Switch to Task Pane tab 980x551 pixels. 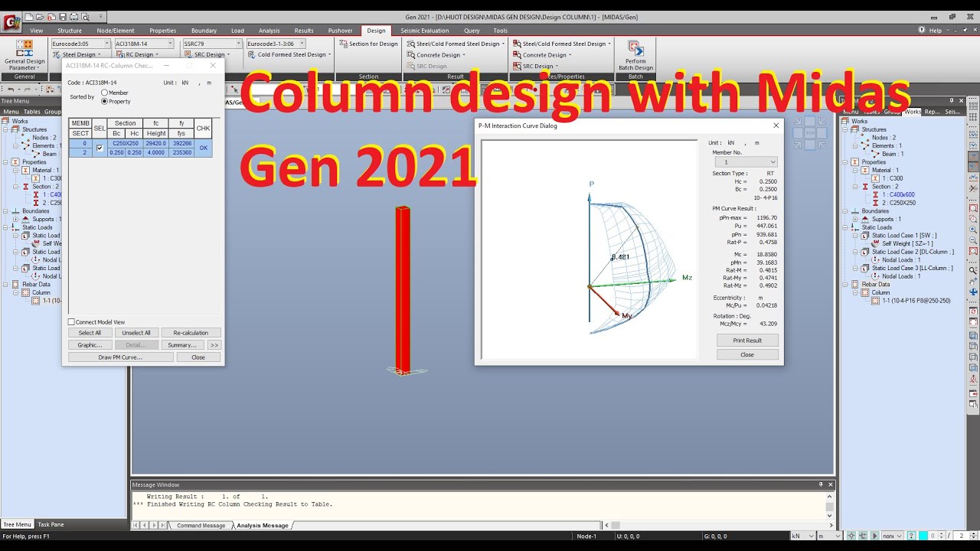coord(51,524)
